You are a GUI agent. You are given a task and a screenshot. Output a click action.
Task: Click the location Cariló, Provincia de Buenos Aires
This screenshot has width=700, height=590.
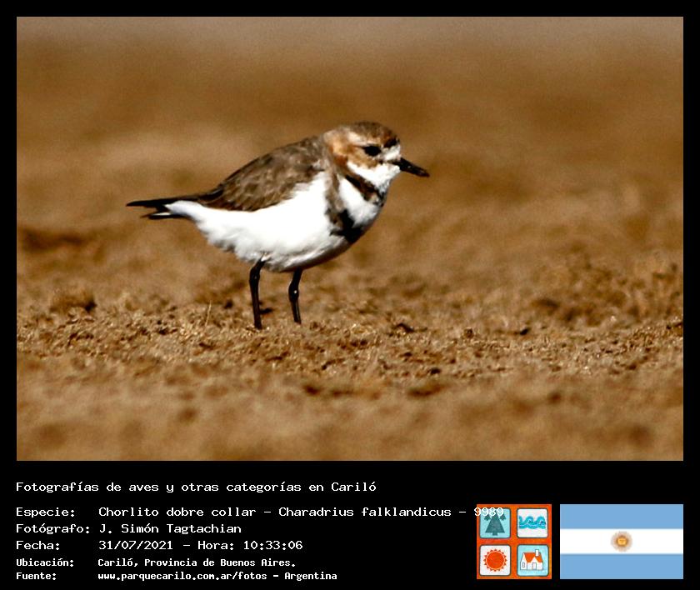pos(197,562)
